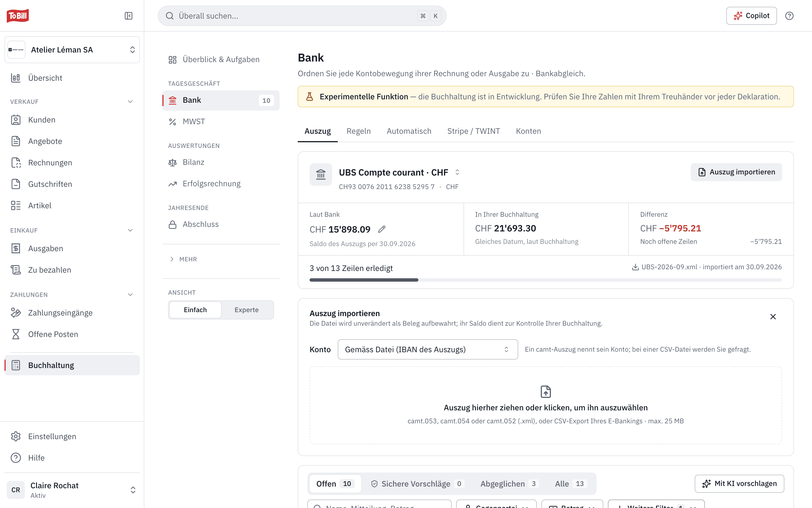
Task: Click the ToBill logo
Action: tap(18, 16)
